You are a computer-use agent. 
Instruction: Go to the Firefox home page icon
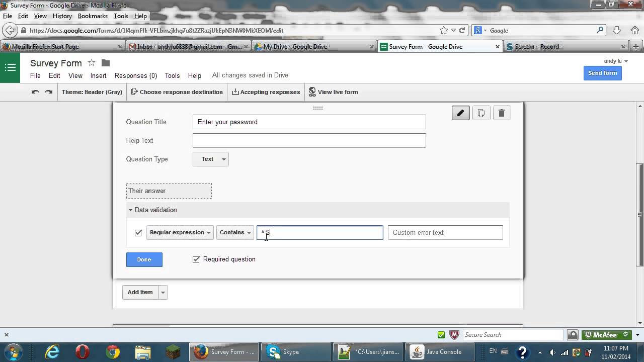[635, 30]
